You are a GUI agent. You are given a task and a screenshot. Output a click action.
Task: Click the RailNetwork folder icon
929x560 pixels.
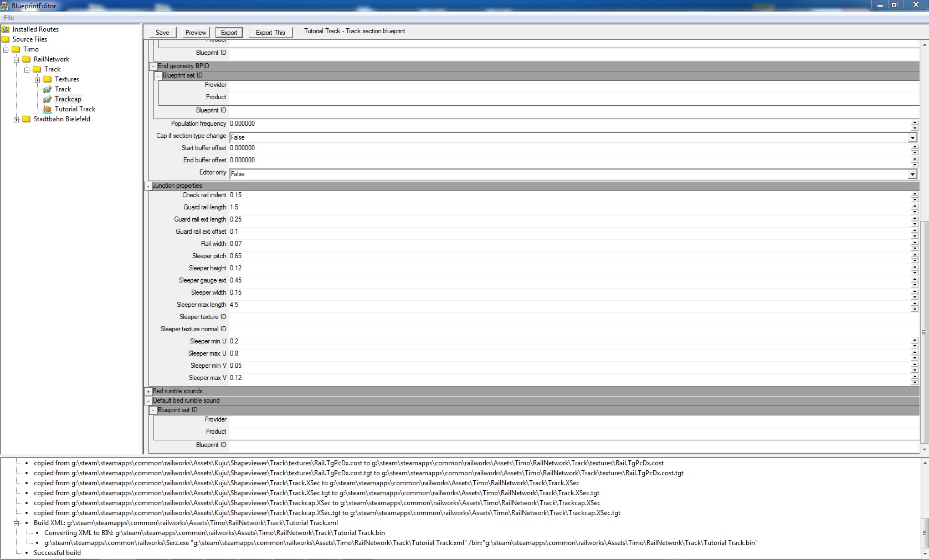click(27, 59)
